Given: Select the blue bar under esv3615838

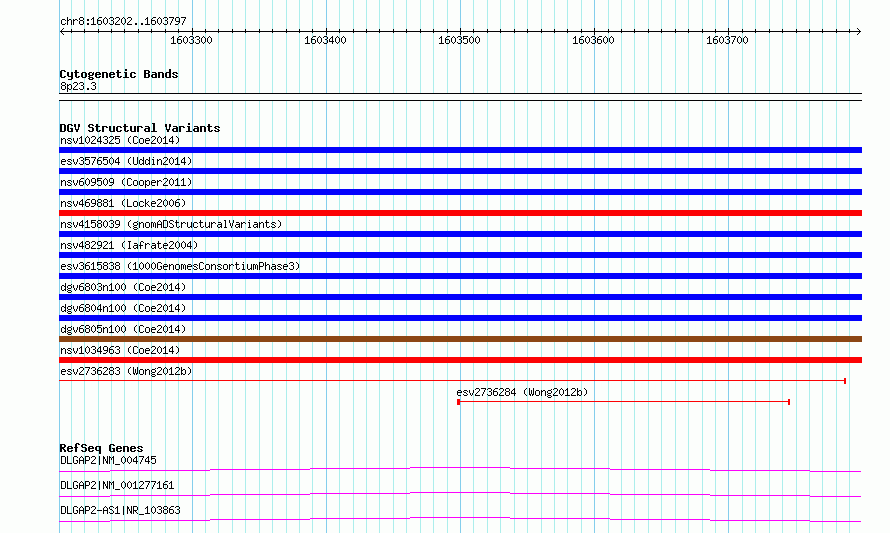Looking at the screenshot, I should (460, 276).
